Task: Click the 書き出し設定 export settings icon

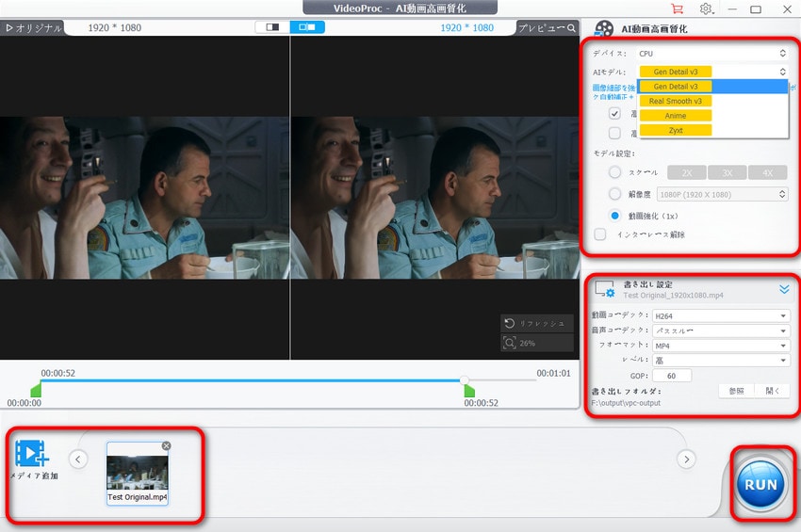Action: point(604,289)
